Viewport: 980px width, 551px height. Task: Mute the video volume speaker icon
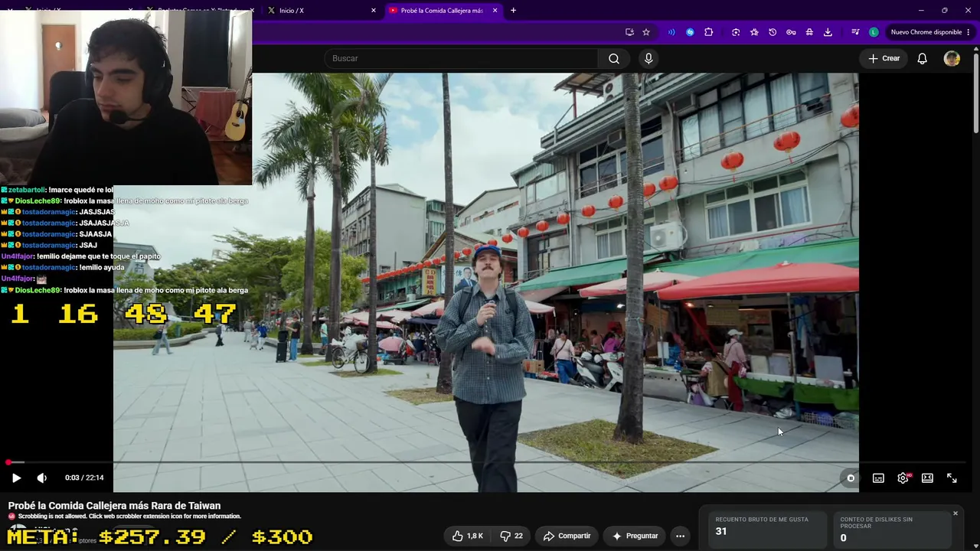41,478
